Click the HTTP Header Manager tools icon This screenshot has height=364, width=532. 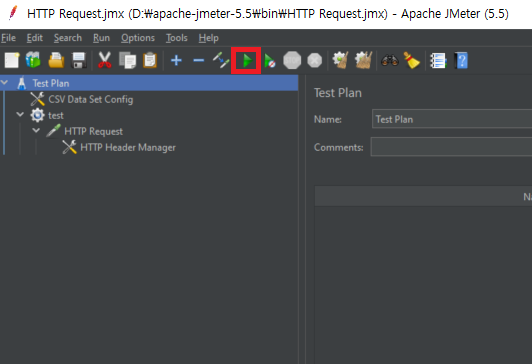click(69, 147)
